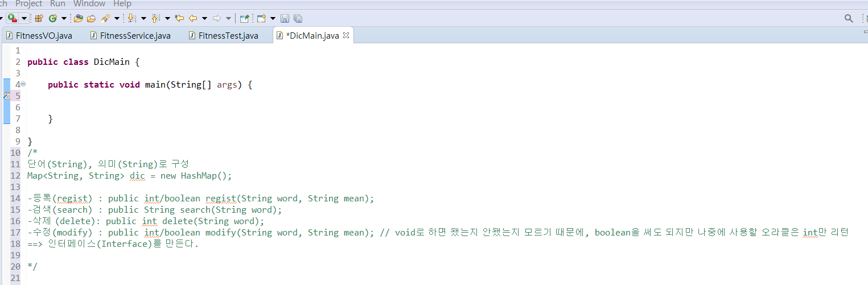Click the Open Type icon
The height and width of the screenshot is (285, 868).
(79, 18)
